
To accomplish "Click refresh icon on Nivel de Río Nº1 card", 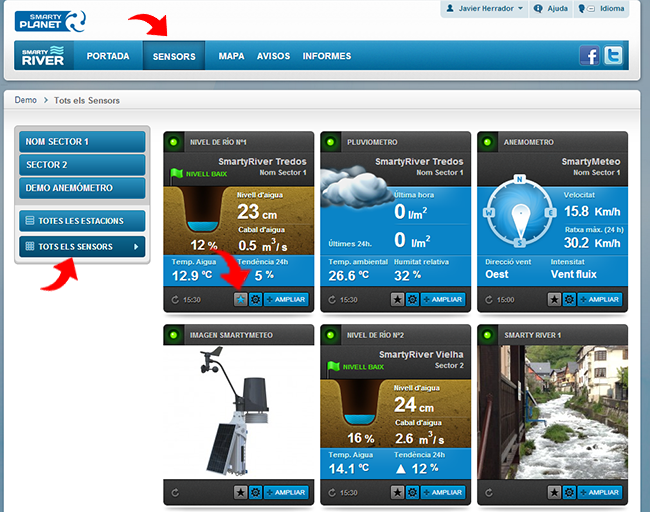I will 176,299.
